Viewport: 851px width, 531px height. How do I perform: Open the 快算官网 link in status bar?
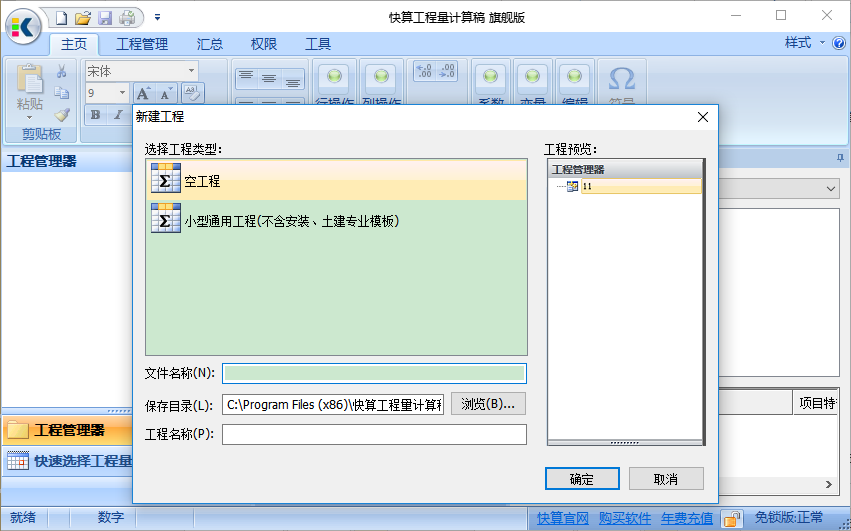pyautogui.click(x=562, y=518)
